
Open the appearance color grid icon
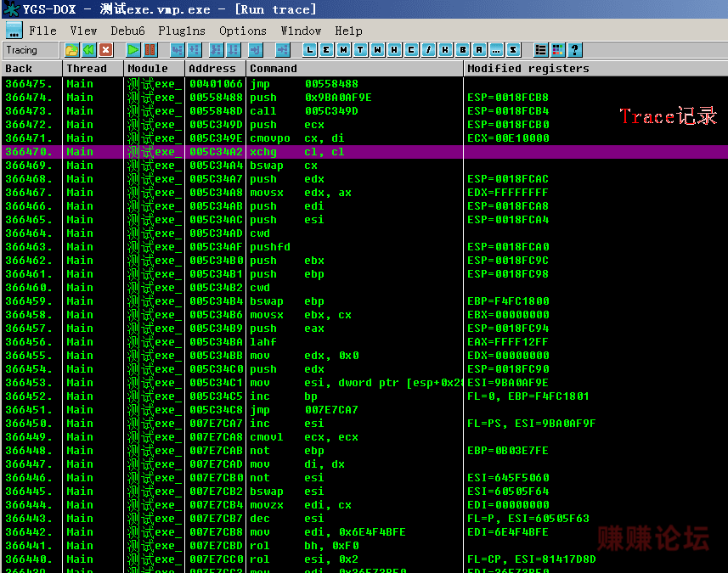tap(557, 49)
